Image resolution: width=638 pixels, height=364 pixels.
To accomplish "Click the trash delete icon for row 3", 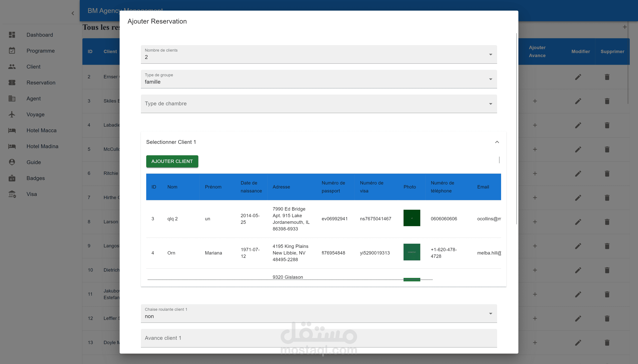I will coord(607,101).
